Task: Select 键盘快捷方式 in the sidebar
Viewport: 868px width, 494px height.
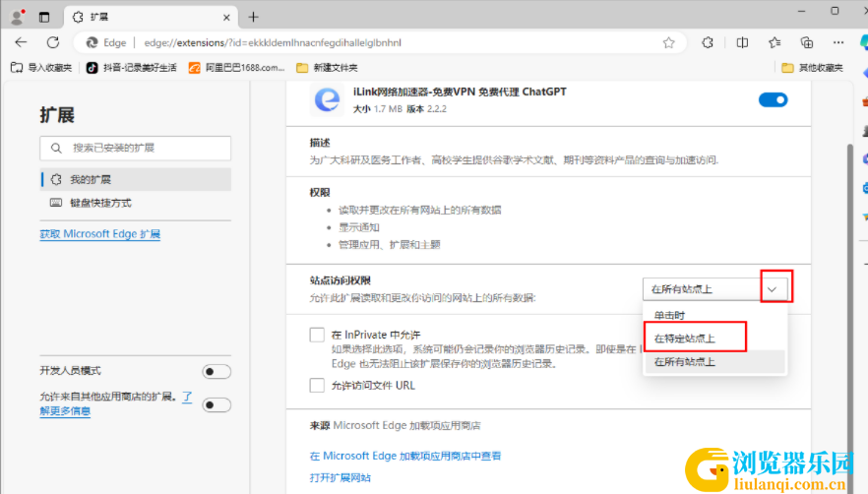Action: pyautogui.click(x=136, y=203)
